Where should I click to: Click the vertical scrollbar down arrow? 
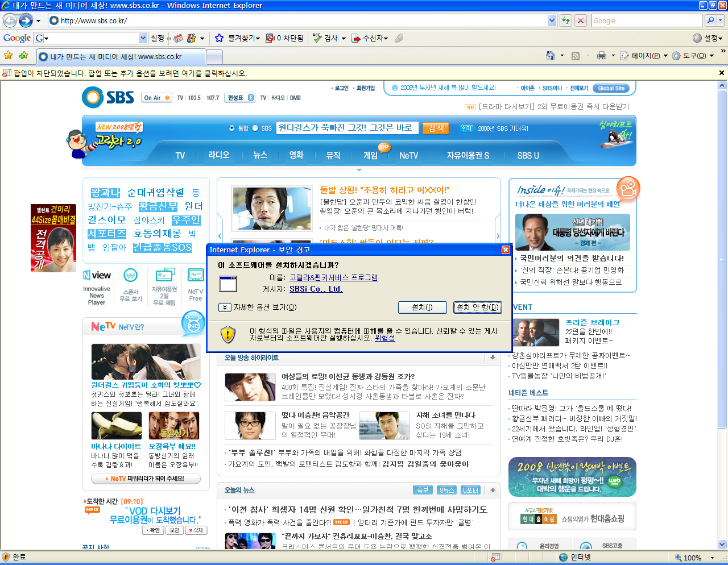pos(722,544)
